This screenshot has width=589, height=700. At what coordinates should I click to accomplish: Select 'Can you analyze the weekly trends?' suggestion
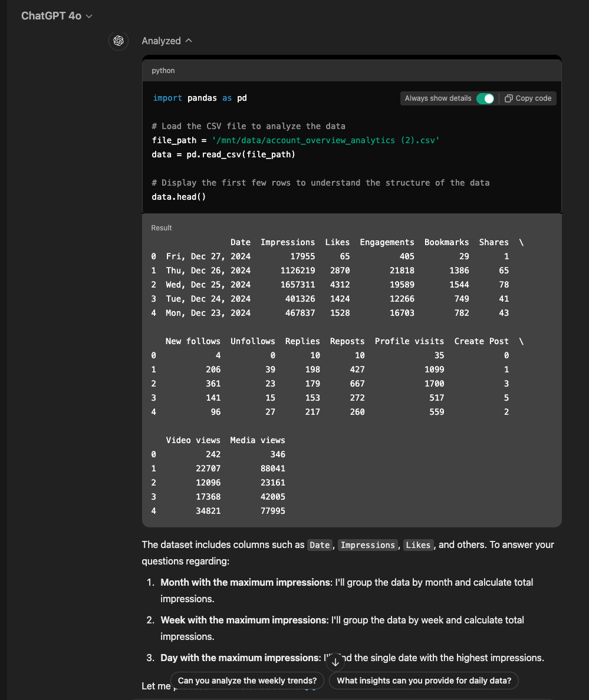coord(248,681)
